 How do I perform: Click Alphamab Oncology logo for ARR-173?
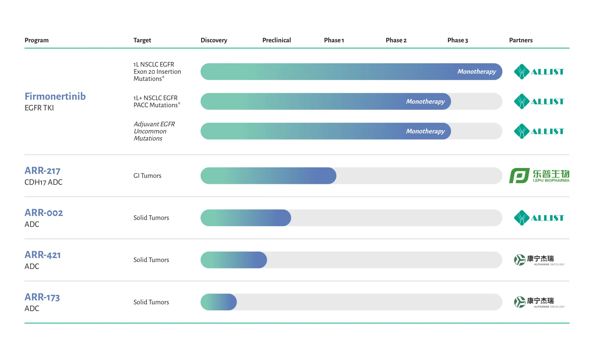(539, 302)
